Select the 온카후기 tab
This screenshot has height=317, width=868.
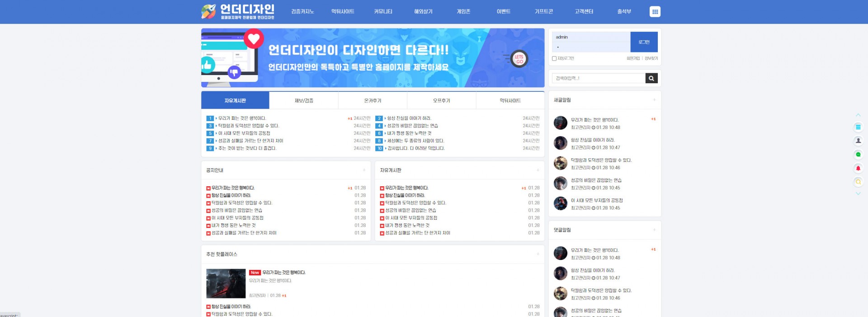373,100
